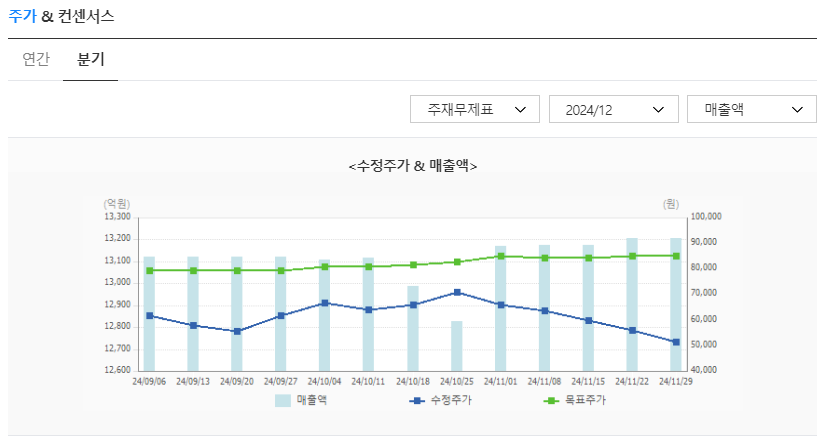Switch to the 연간 tab

pyautogui.click(x=36, y=59)
